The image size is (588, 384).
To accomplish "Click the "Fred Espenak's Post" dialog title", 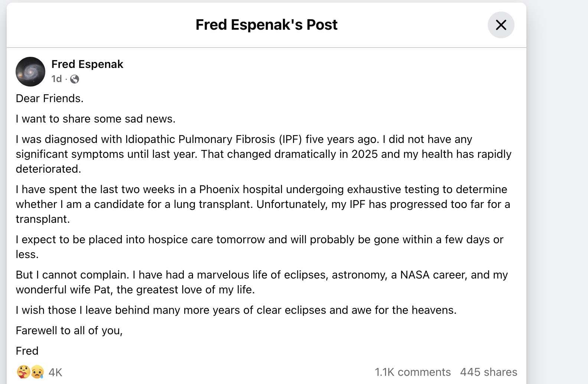I will click(267, 25).
